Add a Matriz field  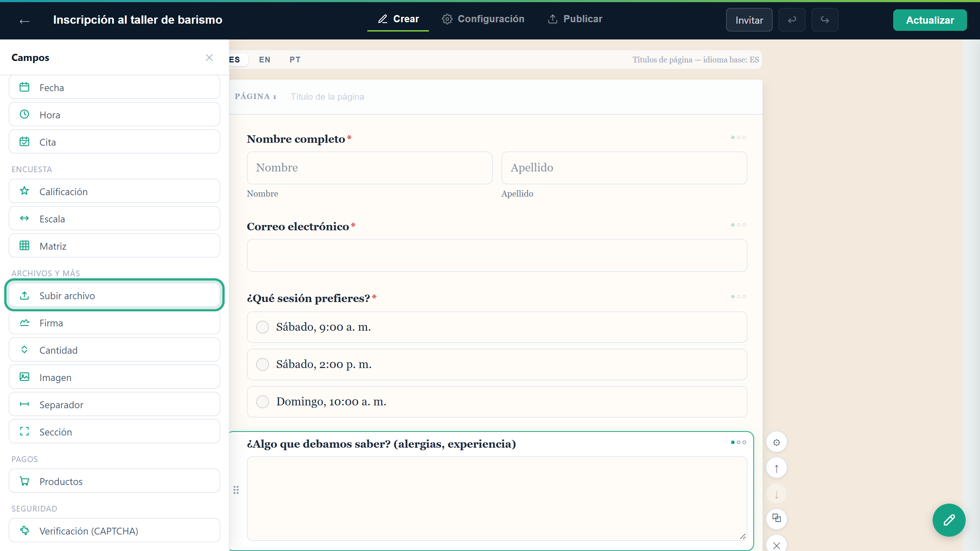click(114, 246)
